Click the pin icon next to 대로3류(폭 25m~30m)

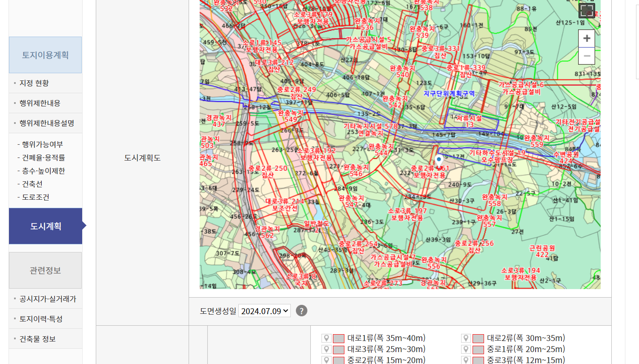(x=327, y=349)
